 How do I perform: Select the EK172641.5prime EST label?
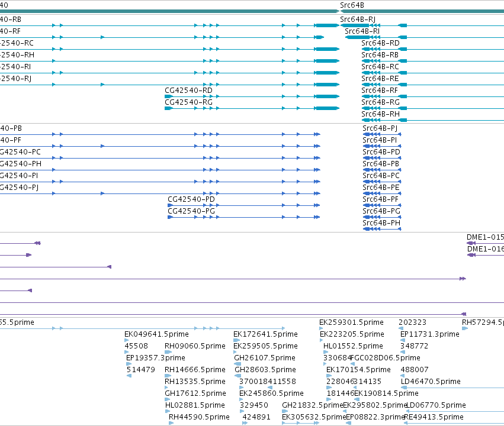click(265, 334)
